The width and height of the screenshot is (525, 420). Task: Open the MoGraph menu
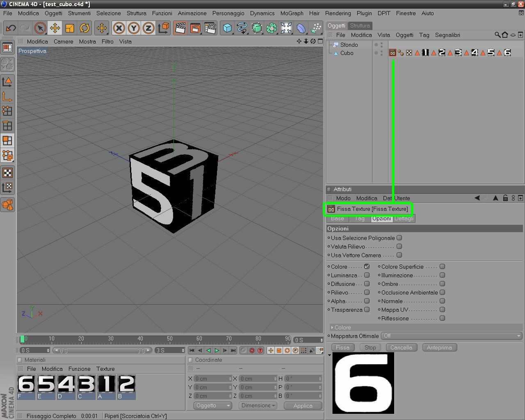click(x=292, y=13)
